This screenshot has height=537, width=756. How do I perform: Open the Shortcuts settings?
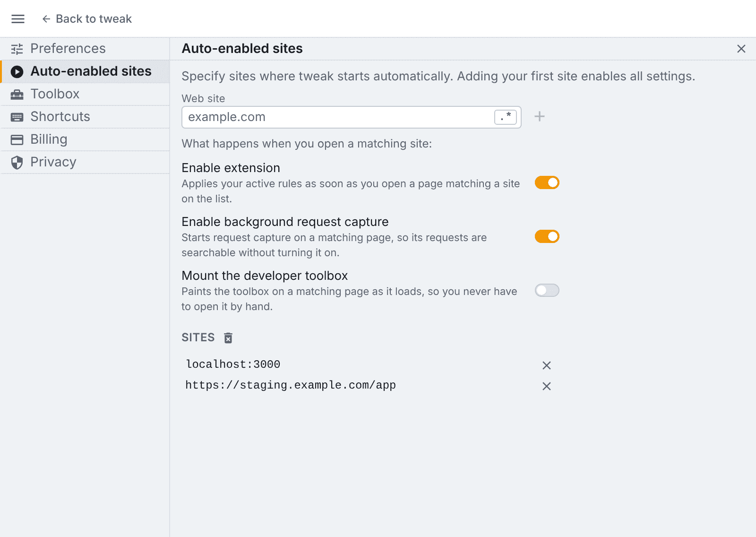pos(85,117)
